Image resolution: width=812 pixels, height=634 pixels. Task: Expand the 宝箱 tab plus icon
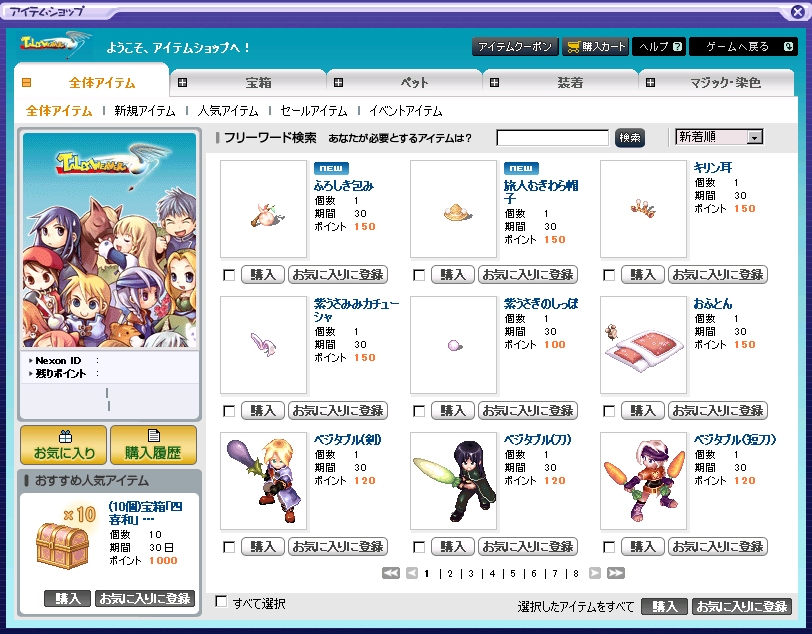coord(182,82)
